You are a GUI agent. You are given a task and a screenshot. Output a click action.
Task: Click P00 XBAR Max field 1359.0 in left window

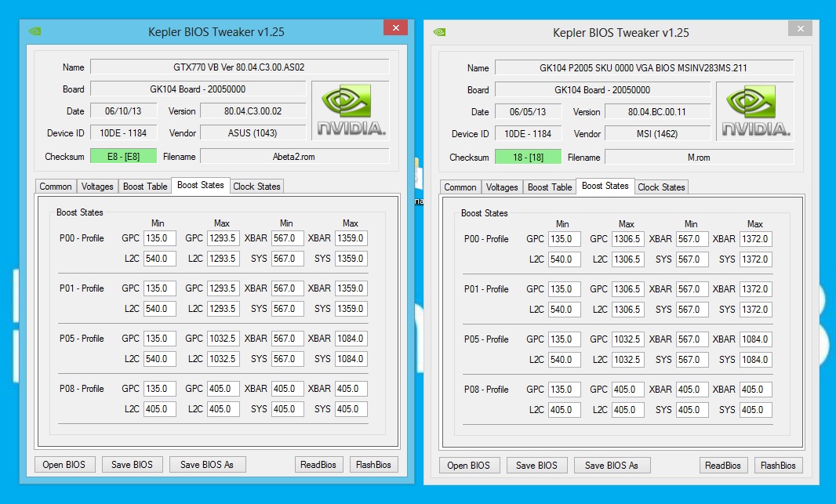coord(351,238)
